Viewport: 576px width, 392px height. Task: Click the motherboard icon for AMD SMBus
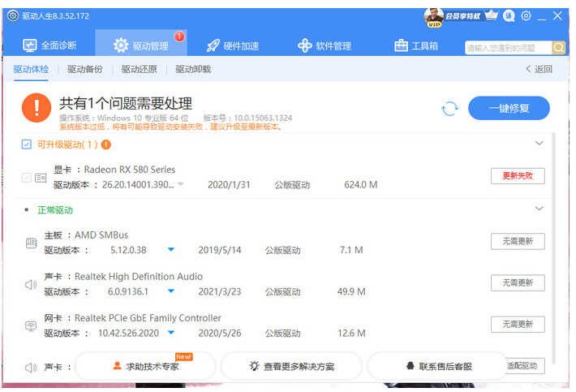(x=31, y=243)
